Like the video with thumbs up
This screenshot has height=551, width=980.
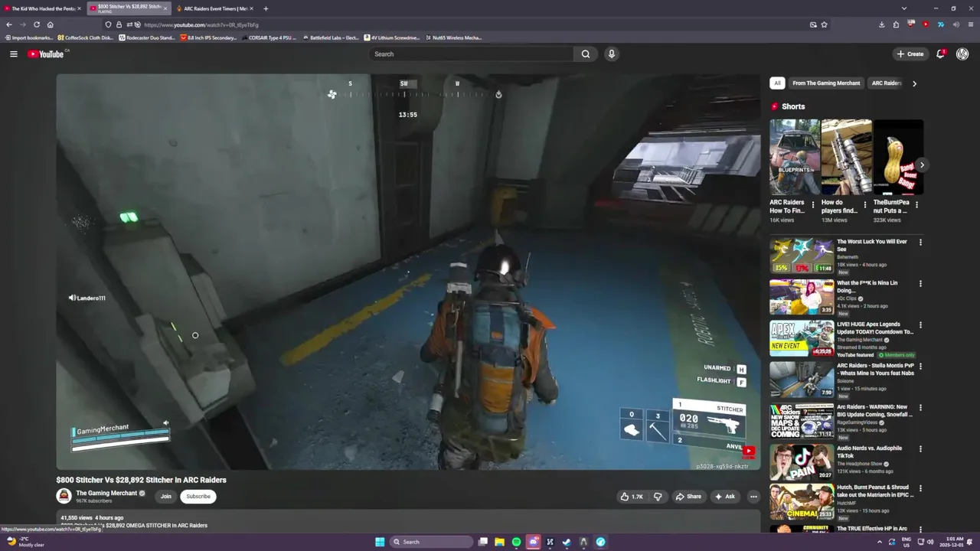[x=632, y=497]
